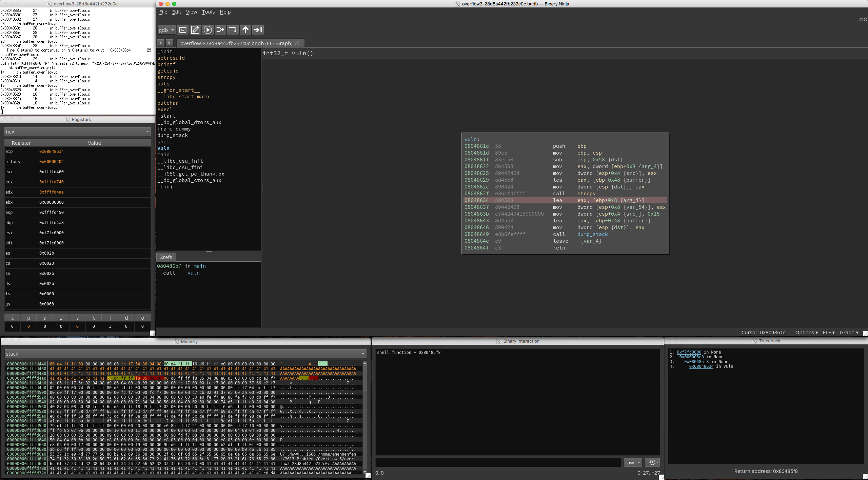The height and width of the screenshot is (480, 868).
Task: Navigate back with the left arrow button
Action: [161, 43]
